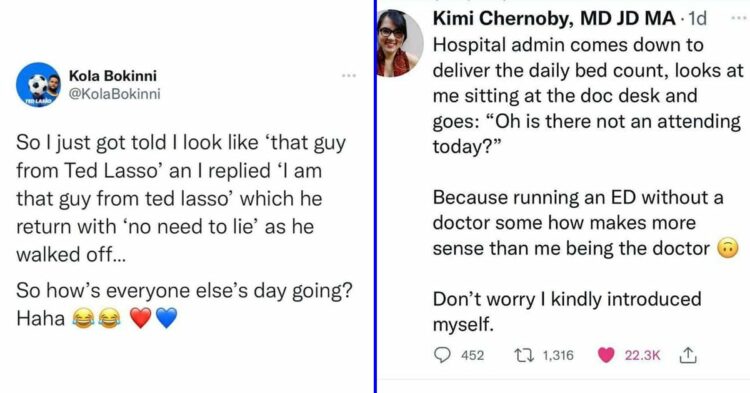Toggle the pink heart like icon
Screen dimensions: 750x393
(x=606, y=355)
